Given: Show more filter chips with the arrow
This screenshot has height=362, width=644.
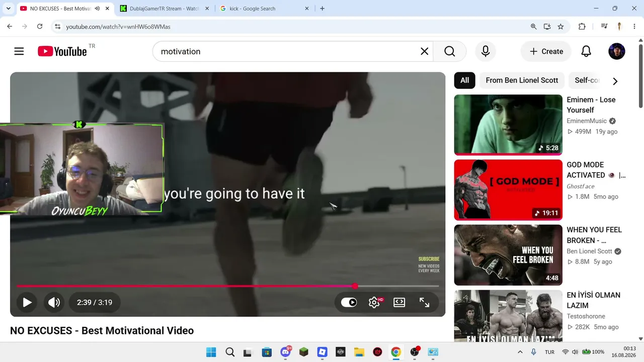Looking at the screenshot, I should click(x=615, y=81).
